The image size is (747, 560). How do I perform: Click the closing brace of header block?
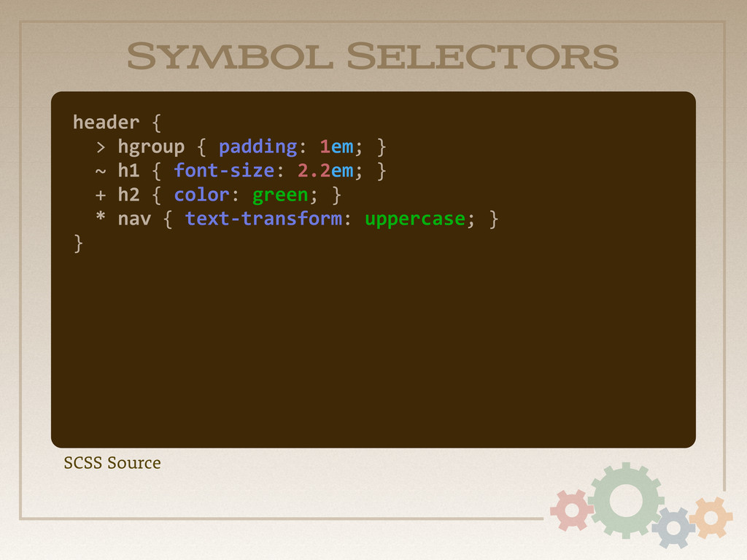point(79,244)
